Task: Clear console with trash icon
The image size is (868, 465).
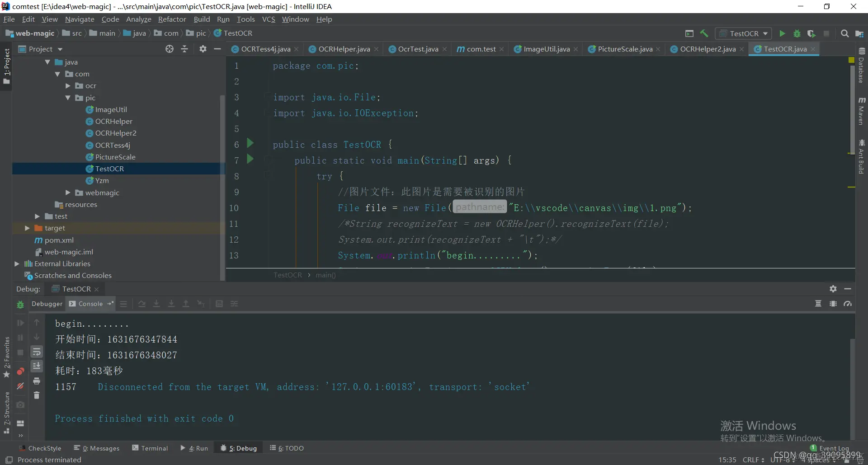Action: click(37, 395)
